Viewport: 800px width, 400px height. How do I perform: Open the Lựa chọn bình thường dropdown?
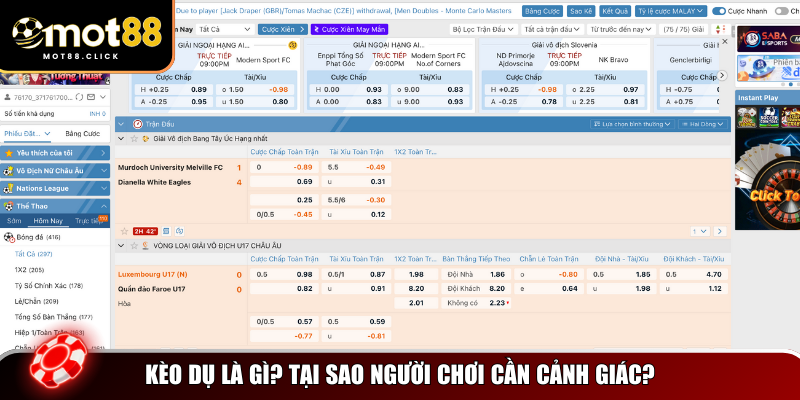click(633, 124)
